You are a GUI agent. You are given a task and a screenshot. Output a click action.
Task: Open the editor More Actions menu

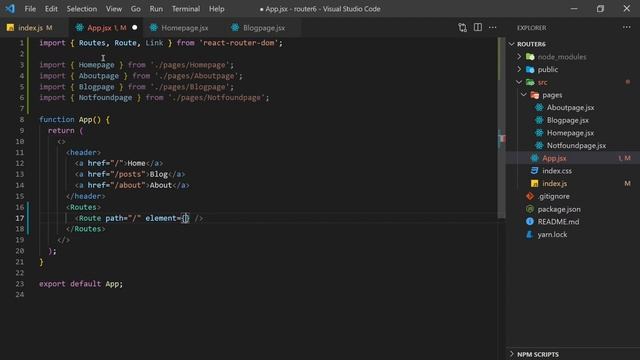[x=493, y=27]
